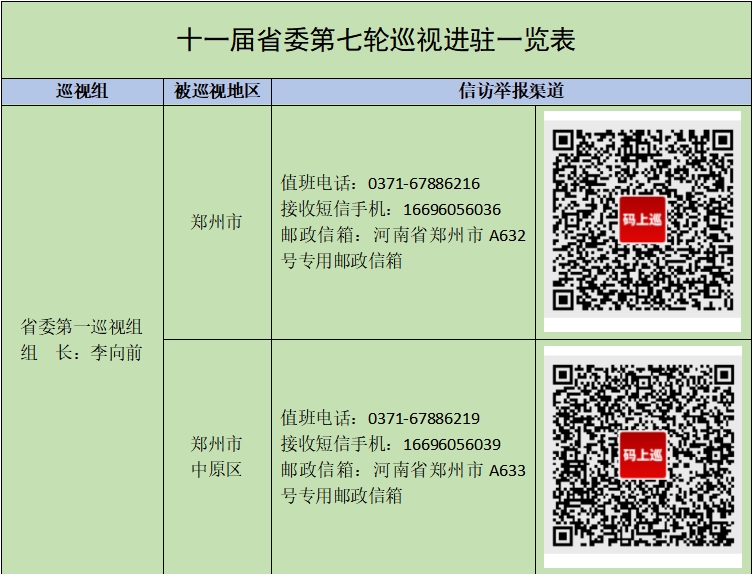Select the 巡视组 column header
This screenshot has width=753, height=574.
click(x=82, y=91)
